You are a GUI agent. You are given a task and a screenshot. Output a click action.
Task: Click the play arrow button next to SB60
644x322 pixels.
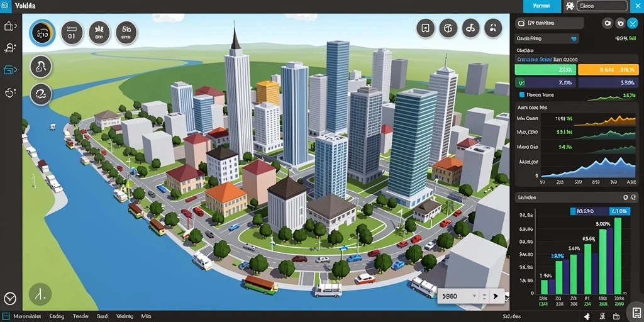(x=496, y=296)
